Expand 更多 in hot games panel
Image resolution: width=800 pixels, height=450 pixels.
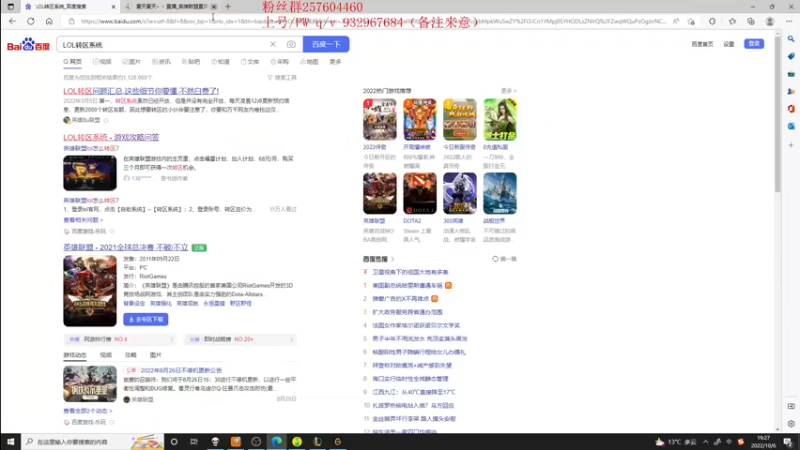tap(508, 91)
